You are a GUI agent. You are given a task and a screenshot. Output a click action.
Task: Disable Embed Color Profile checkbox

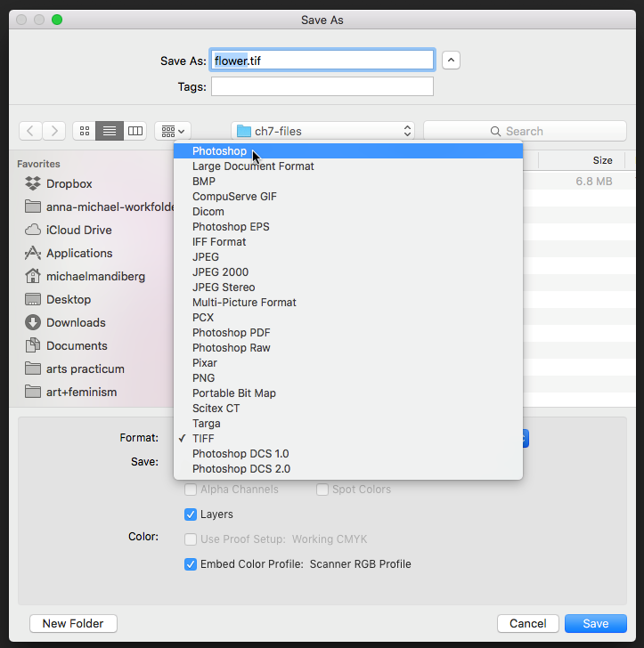191,564
